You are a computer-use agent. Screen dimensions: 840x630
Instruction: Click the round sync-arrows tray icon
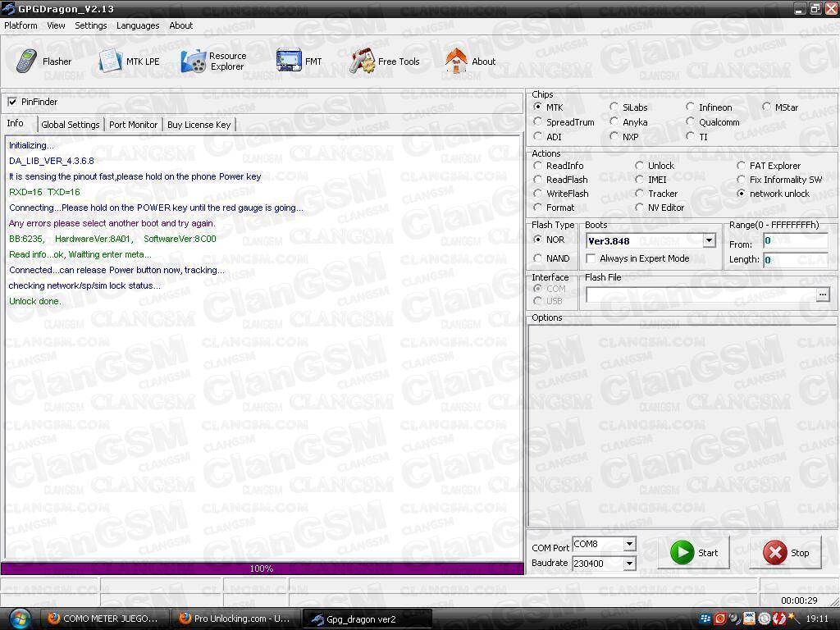pos(764,619)
